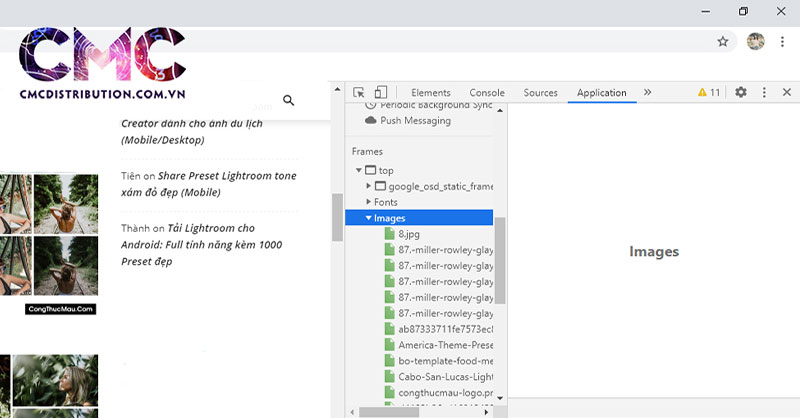
Task: Open DevTools settings gear
Action: 741,92
